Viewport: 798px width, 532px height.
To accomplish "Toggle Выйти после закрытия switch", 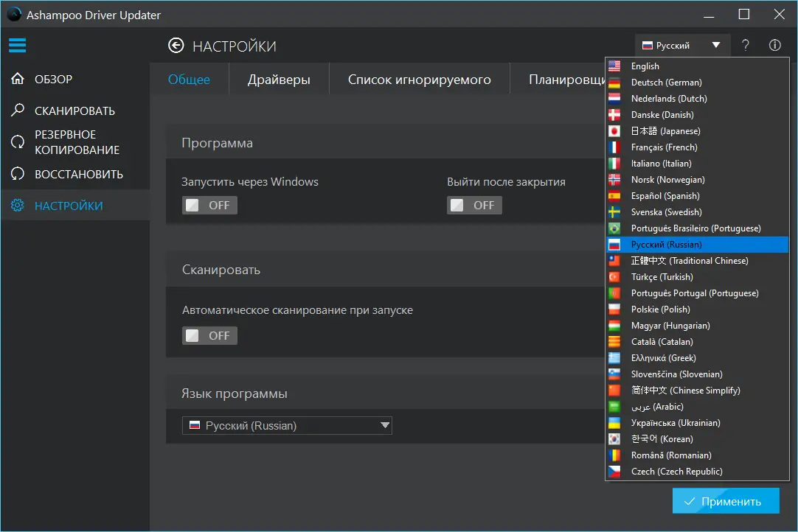I will [474, 205].
